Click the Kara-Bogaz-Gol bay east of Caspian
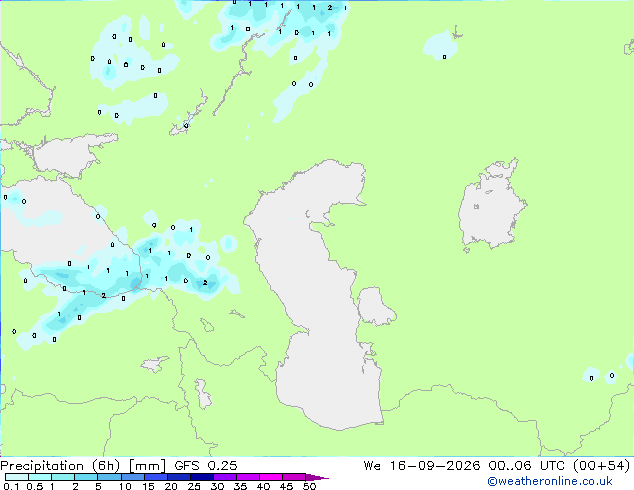Screen dimensions: 634x490 [x=375, y=306]
